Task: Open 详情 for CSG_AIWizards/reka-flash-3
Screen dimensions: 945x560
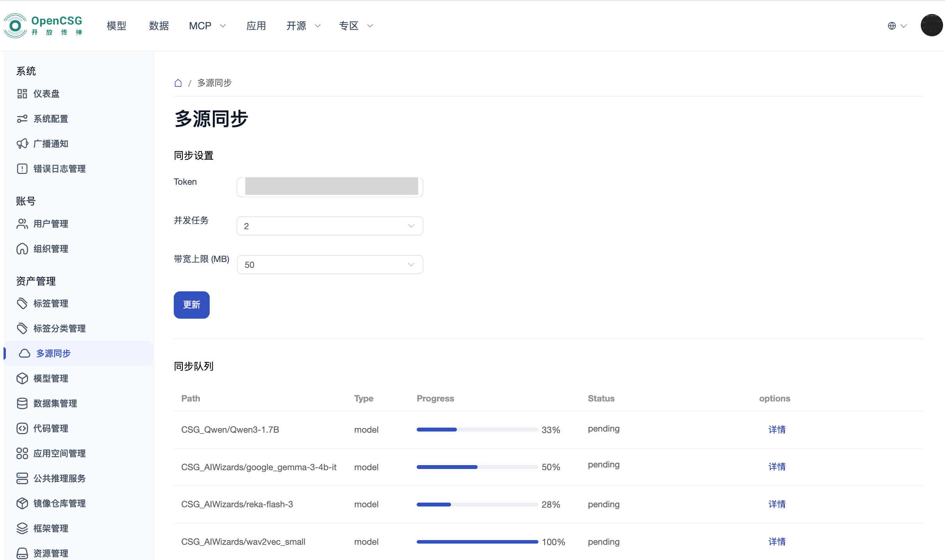Action: (777, 504)
